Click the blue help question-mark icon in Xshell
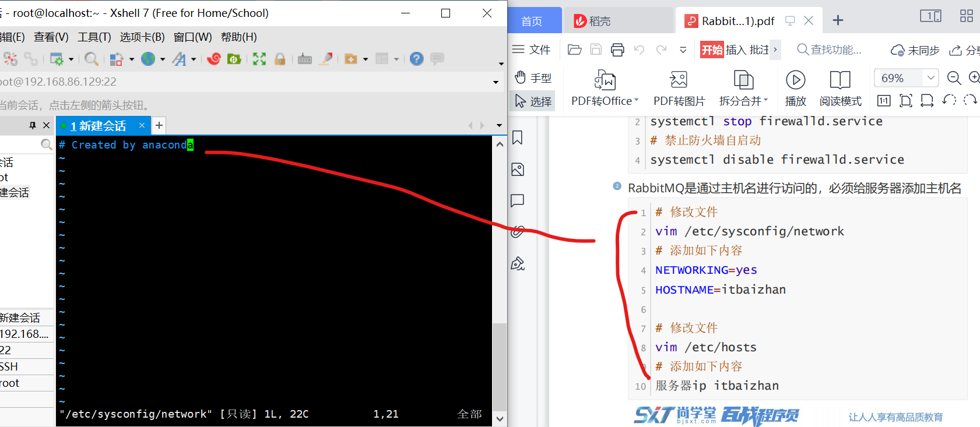This screenshot has height=427, width=980. (x=416, y=59)
